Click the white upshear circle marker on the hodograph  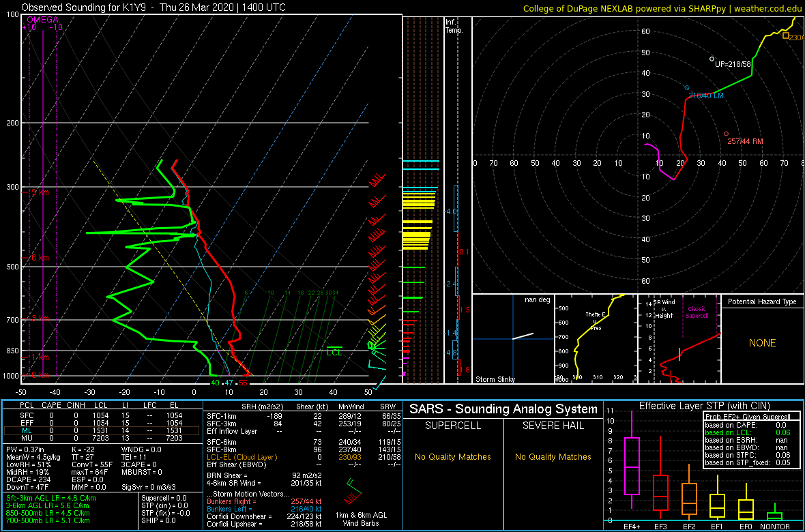click(712, 59)
